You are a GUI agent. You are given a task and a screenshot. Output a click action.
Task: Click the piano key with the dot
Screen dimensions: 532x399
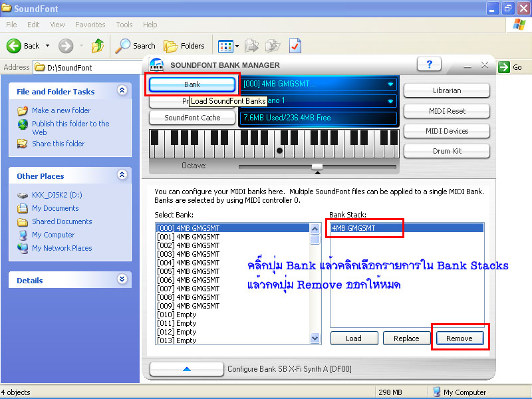[x=279, y=151]
